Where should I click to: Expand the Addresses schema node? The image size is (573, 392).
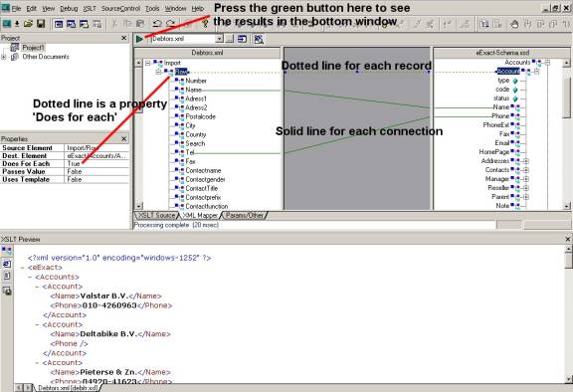coord(526,161)
